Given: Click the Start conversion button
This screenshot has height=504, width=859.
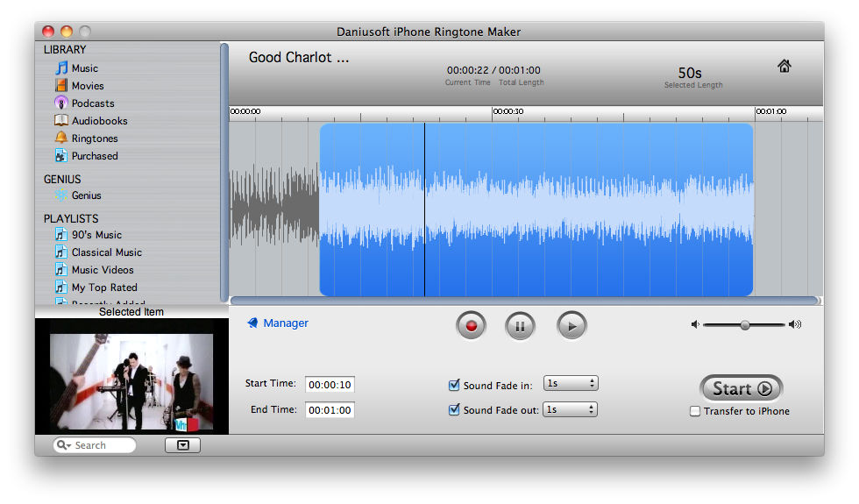Looking at the screenshot, I should click(742, 388).
